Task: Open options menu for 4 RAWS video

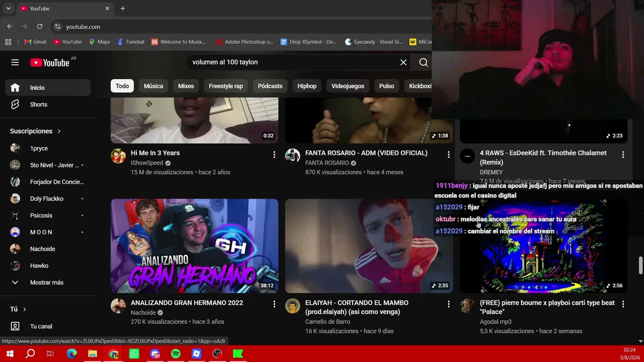Action: coord(623,155)
